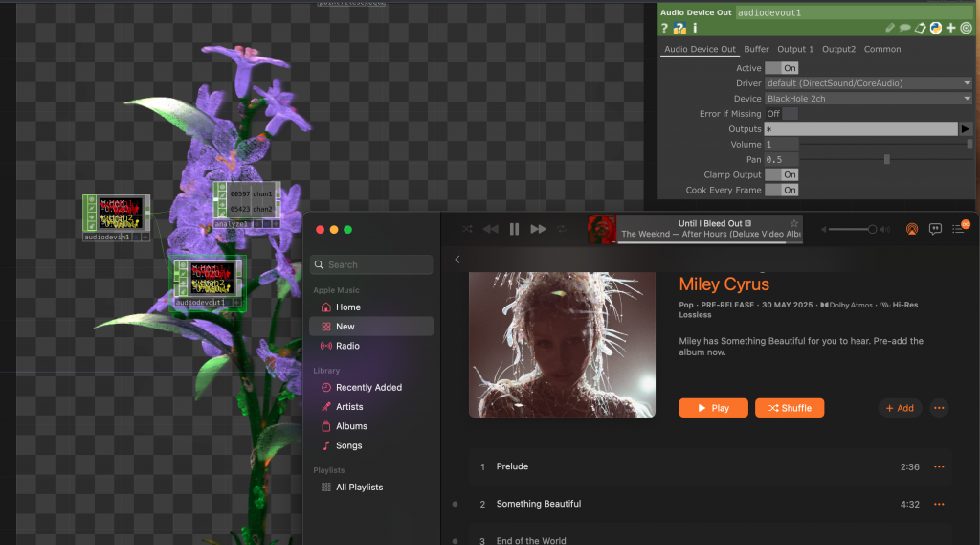Viewport: 980px width, 545px height.
Task: Click the plus icon in parameter header
Action: point(950,28)
